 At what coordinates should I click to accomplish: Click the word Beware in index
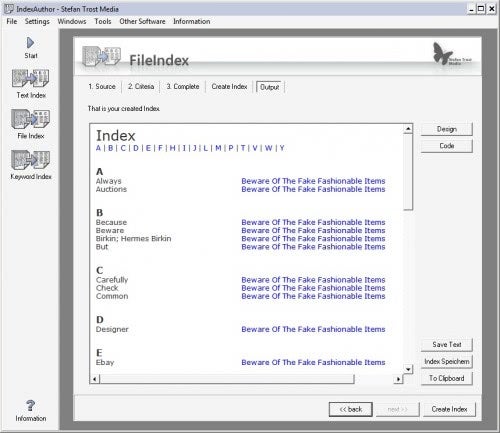point(110,230)
